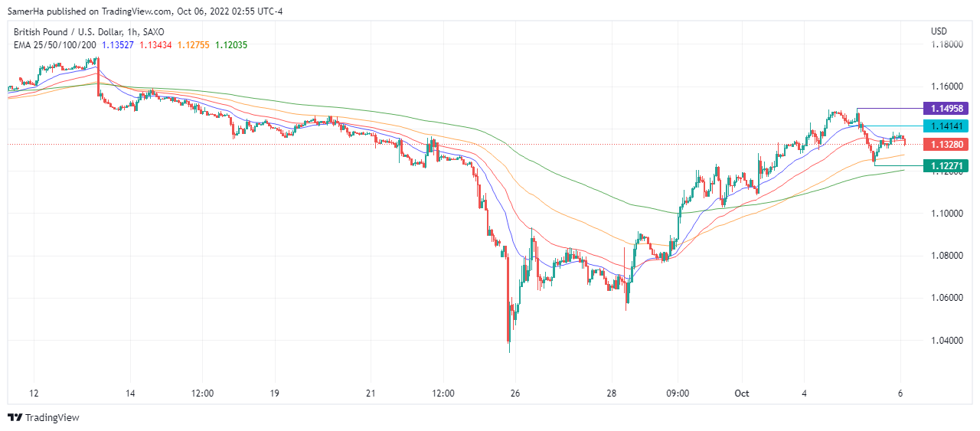
Task: Click the red current price label 1.13280
Action: coord(946,144)
